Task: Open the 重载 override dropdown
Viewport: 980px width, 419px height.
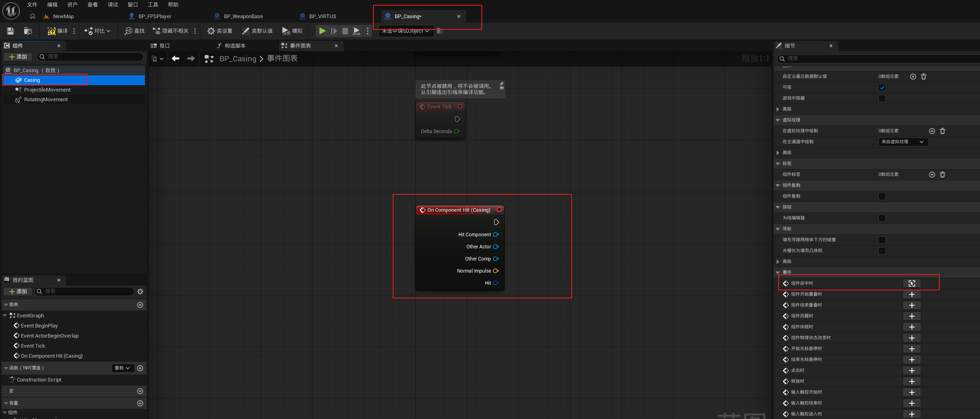Action: (122, 368)
